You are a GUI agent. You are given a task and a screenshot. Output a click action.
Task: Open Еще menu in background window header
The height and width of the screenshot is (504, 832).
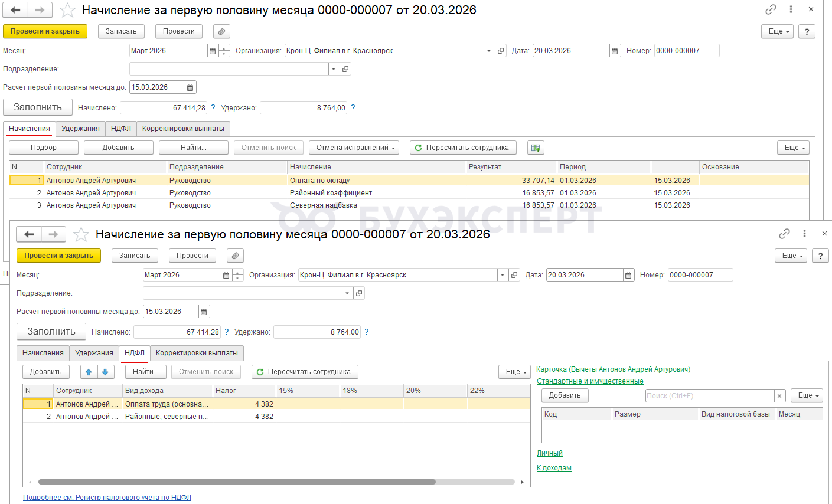coord(777,31)
